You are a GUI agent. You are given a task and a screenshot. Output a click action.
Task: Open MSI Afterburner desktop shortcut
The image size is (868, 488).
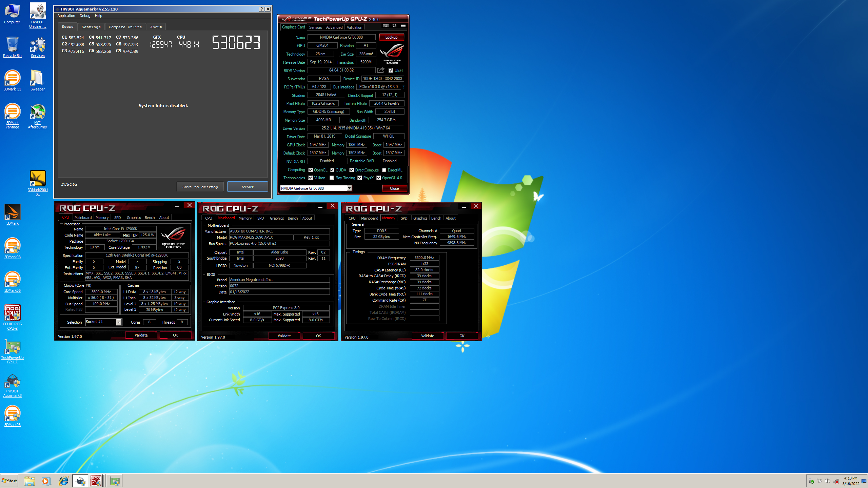pyautogui.click(x=38, y=116)
